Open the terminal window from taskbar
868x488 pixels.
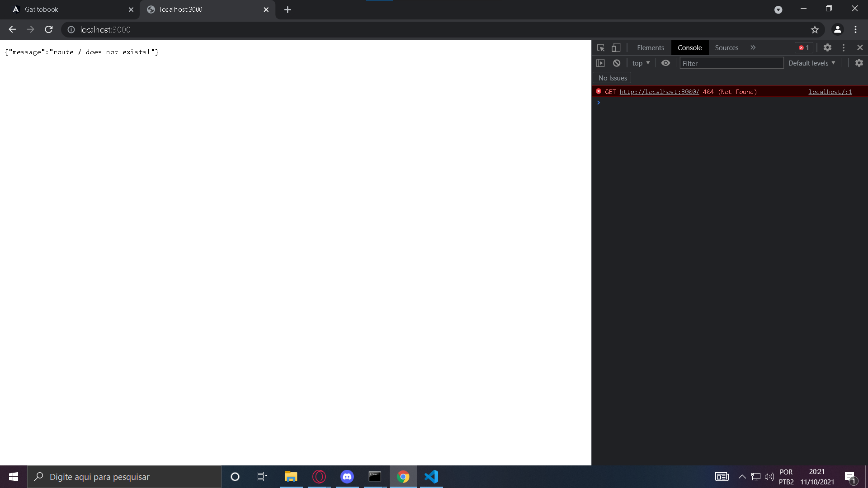coord(375,477)
